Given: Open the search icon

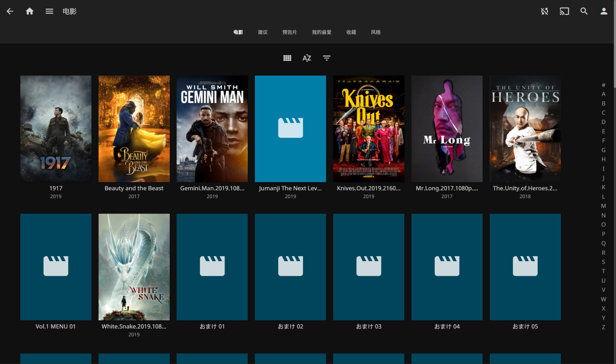Looking at the screenshot, I should pos(584,11).
